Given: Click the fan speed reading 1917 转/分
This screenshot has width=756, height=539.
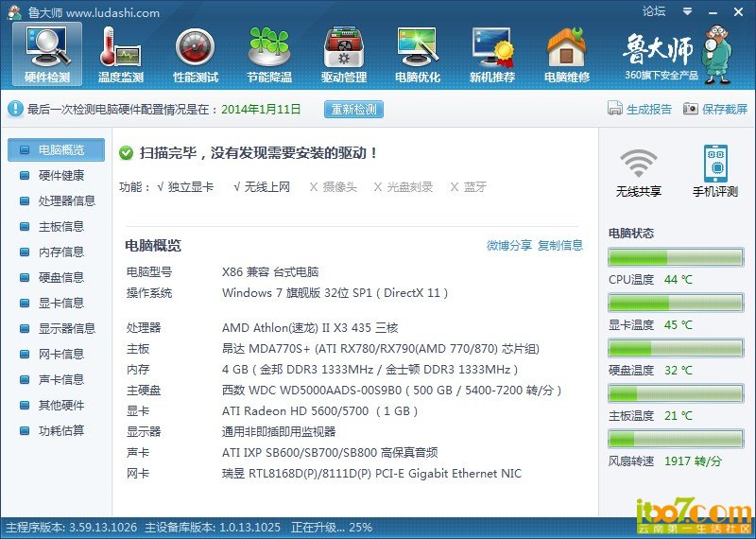Looking at the screenshot, I should (x=693, y=461).
